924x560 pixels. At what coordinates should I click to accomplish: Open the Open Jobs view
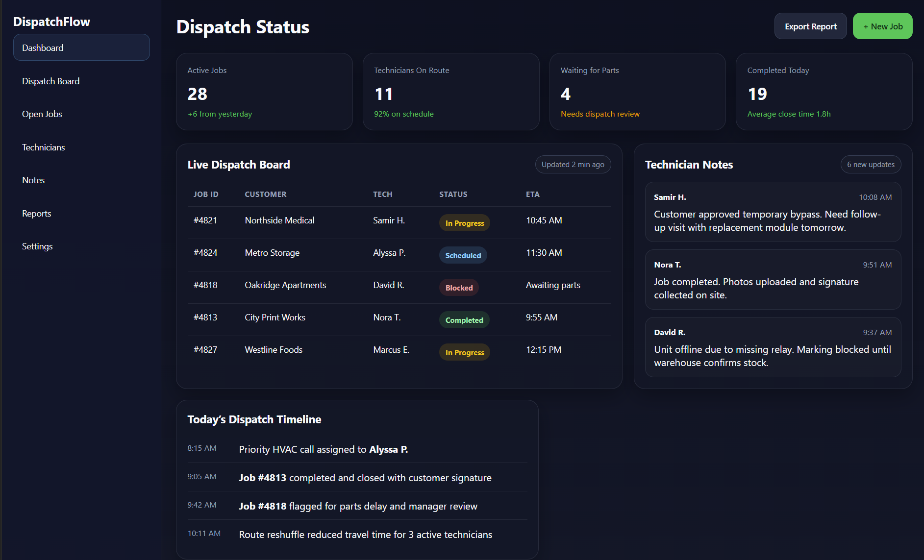[x=42, y=114]
